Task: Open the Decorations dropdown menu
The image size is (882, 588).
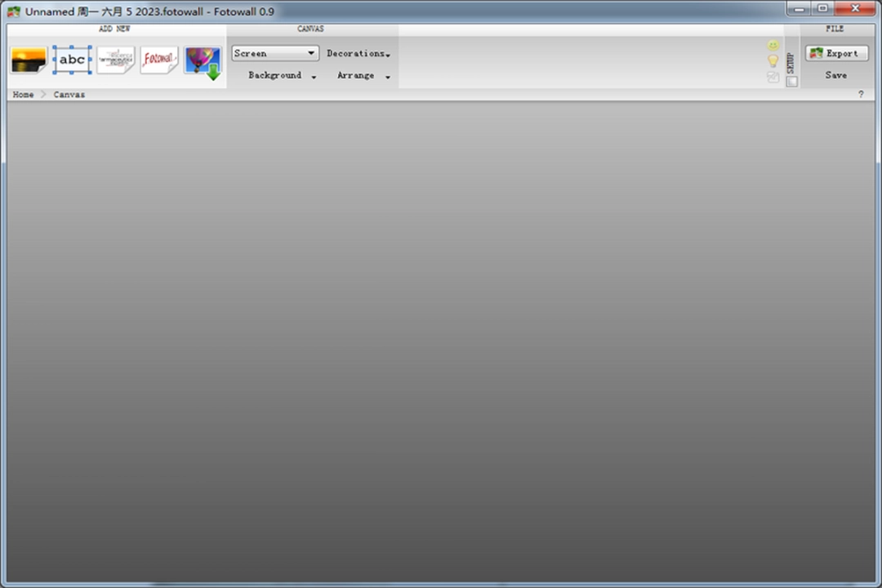Action: point(359,52)
